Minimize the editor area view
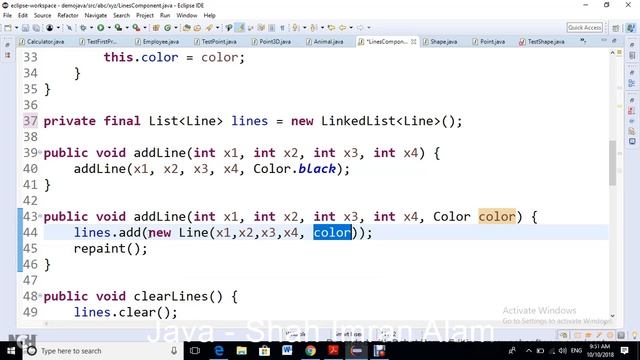Image resolution: width=640 pixels, height=360 pixels. pyautogui.click(x=604, y=40)
